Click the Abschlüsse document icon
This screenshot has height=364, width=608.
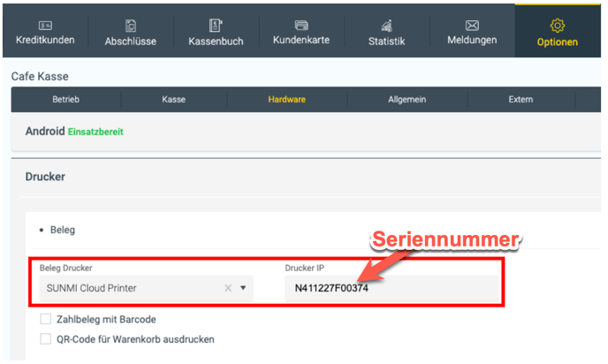click(131, 26)
